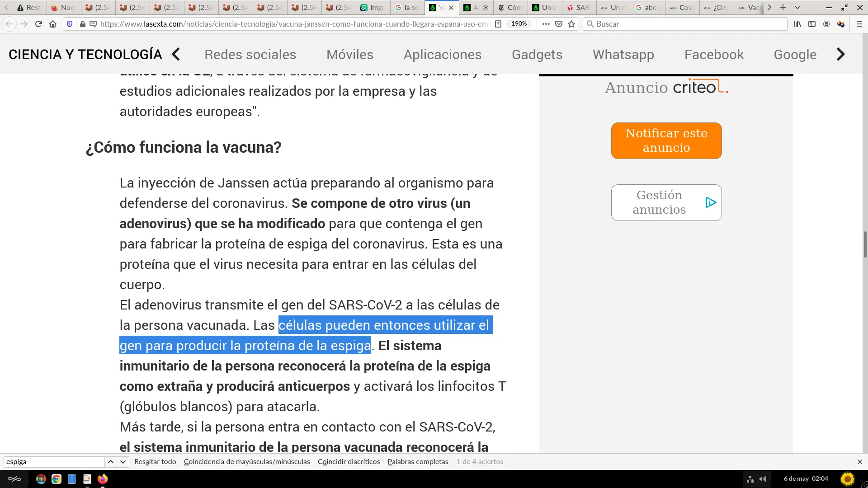Enable Coincidencia de mayúsculas/minúsculas option
Screen dimensions: 868x488
247,462
